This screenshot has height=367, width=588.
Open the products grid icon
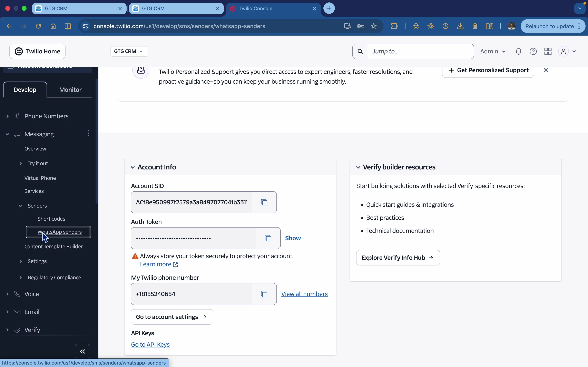(x=548, y=51)
